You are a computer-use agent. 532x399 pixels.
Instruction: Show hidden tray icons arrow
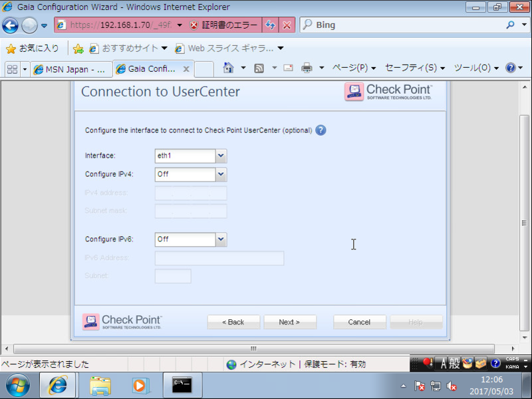coord(403,386)
